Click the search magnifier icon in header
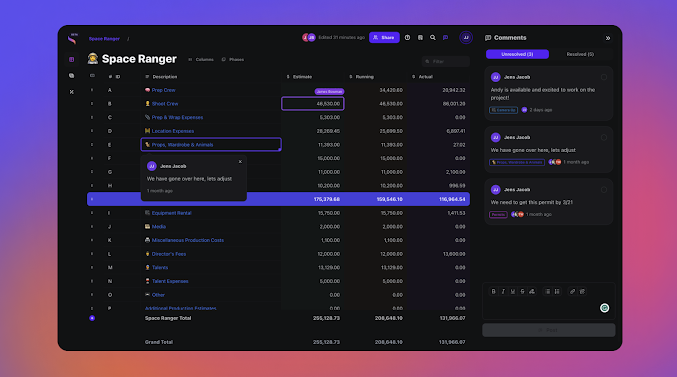This screenshot has width=677, height=377. pyautogui.click(x=433, y=38)
